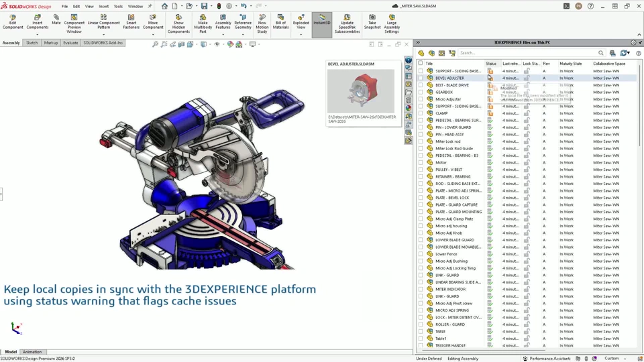Open the SOLIDWORKS Add-Ins tab
Screen dimensions: 644x362
pyautogui.click(x=103, y=43)
